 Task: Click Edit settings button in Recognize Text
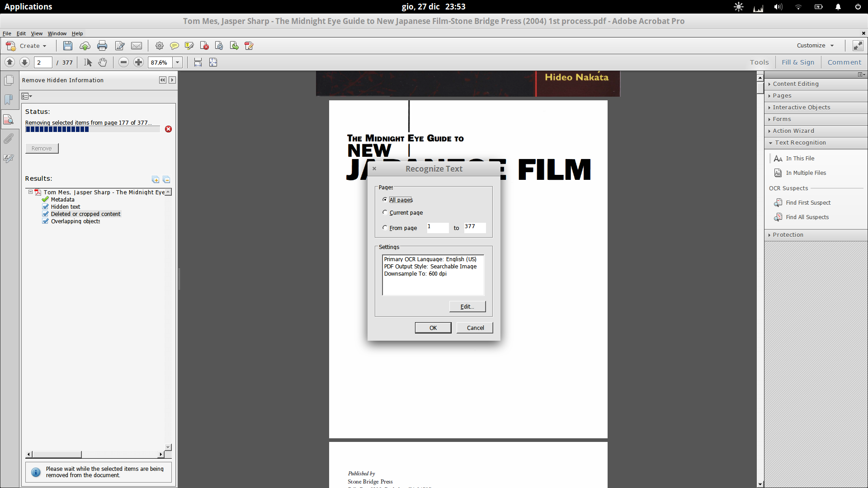pos(467,305)
